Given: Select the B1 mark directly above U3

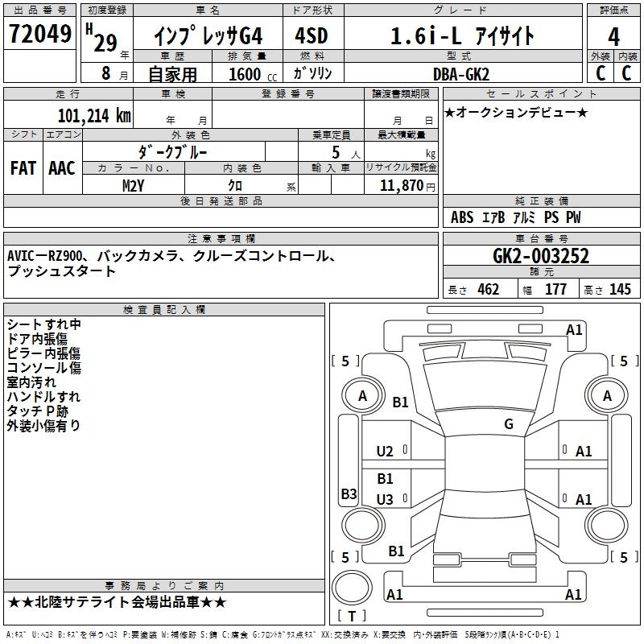Looking at the screenshot, I should 386,478.
